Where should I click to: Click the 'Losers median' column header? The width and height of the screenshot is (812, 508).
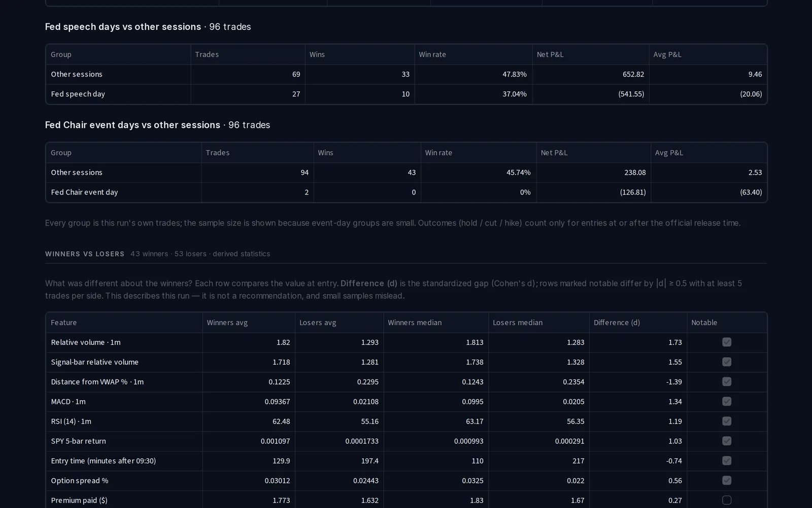(x=518, y=323)
